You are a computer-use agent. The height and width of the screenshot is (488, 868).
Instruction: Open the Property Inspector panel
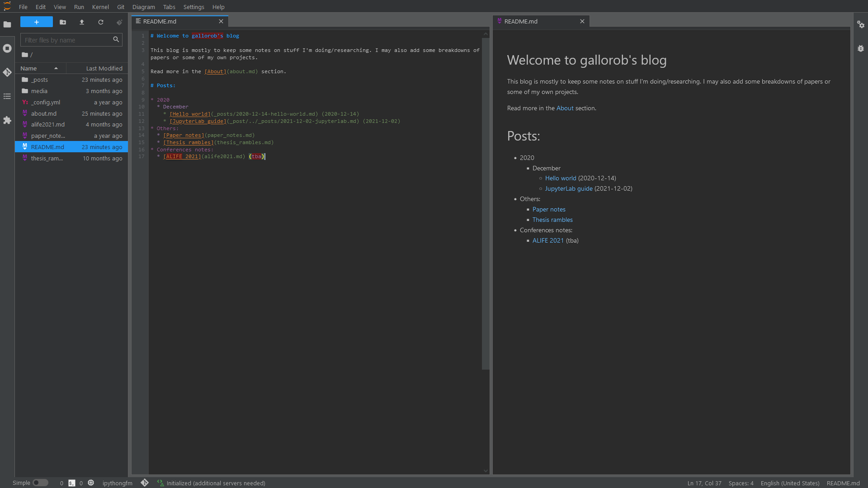point(861,25)
